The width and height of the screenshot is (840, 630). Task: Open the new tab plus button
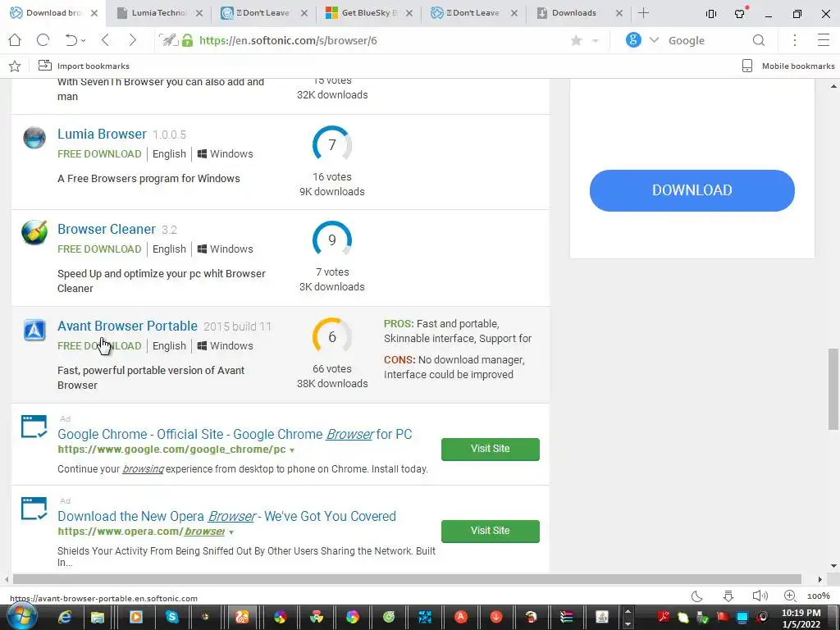pos(643,13)
